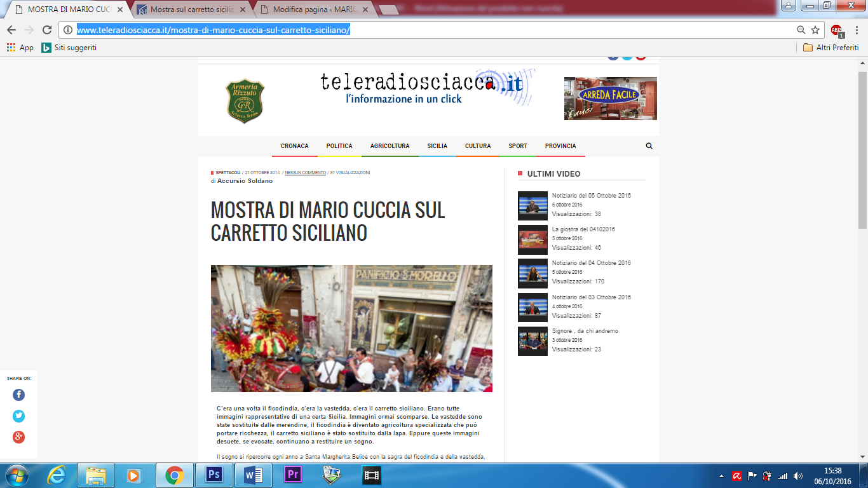This screenshot has width=868, height=488.
Task: Switch to Mostra sul carretto sicilia tab
Action: tap(192, 10)
